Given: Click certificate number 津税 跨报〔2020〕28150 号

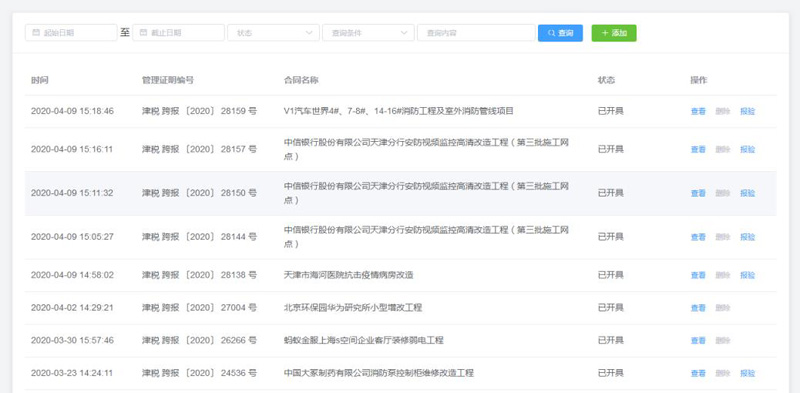Looking at the screenshot, I should 199,193.
